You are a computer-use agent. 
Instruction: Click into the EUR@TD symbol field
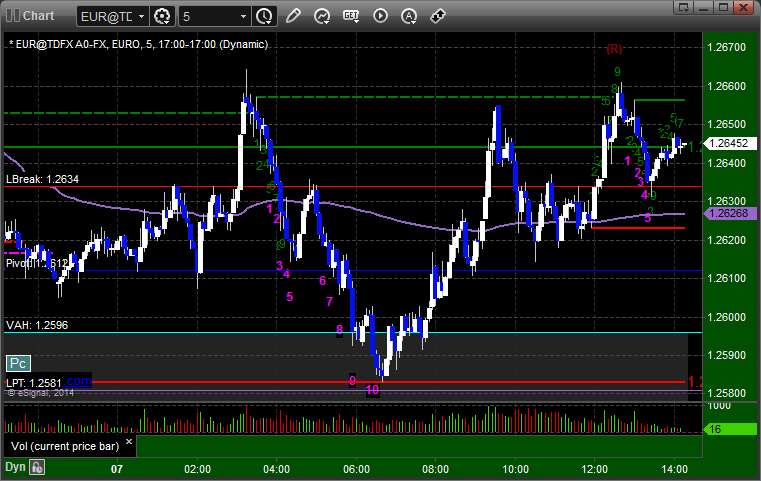click(x=107, y=17)
